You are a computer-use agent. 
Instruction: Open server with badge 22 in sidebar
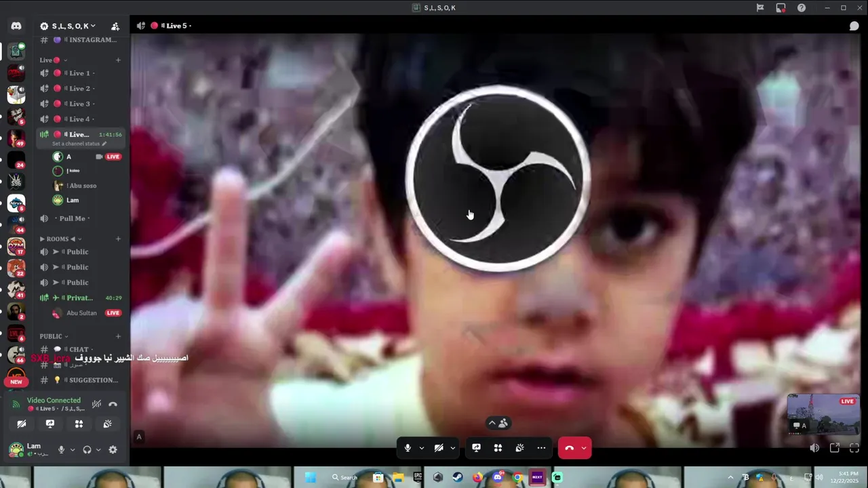click(16, 268)
